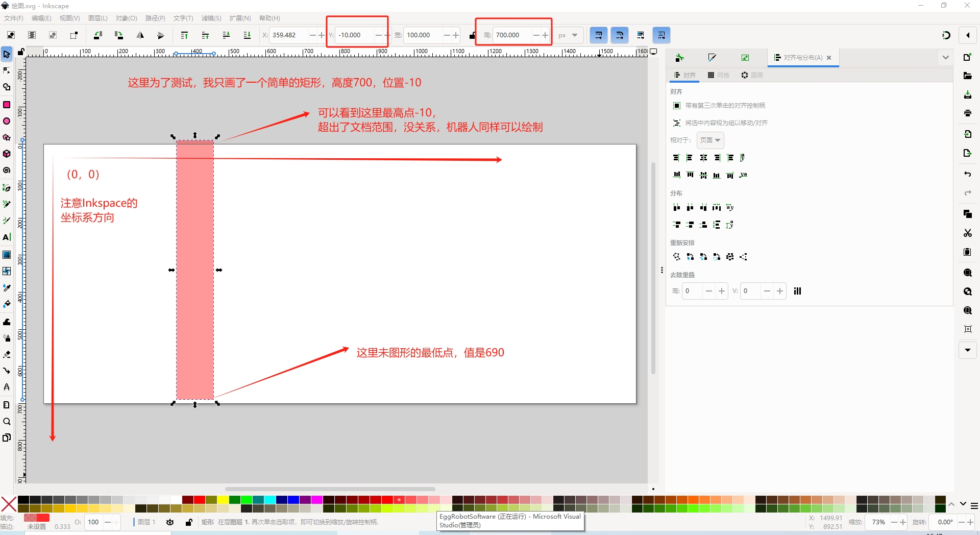Screen dimensions: 980x535
Task: Click the Undo arrow icon
Action: pyautogui.click(x=967, y=174)
